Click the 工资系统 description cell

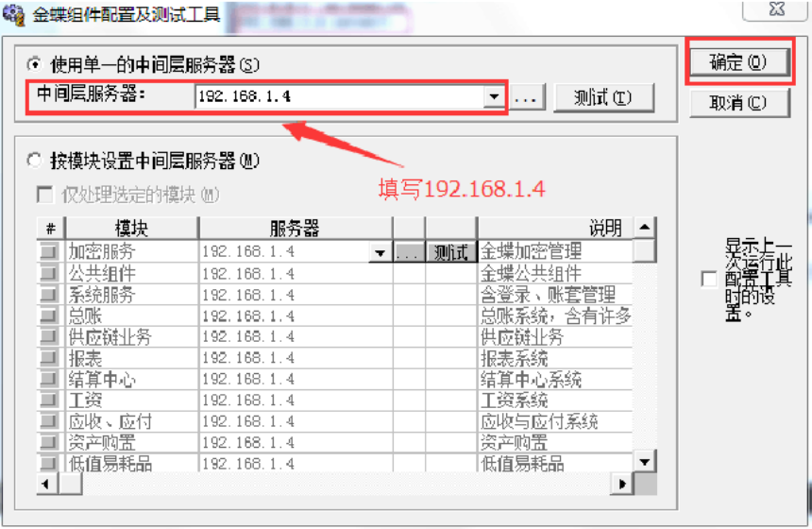555,400
